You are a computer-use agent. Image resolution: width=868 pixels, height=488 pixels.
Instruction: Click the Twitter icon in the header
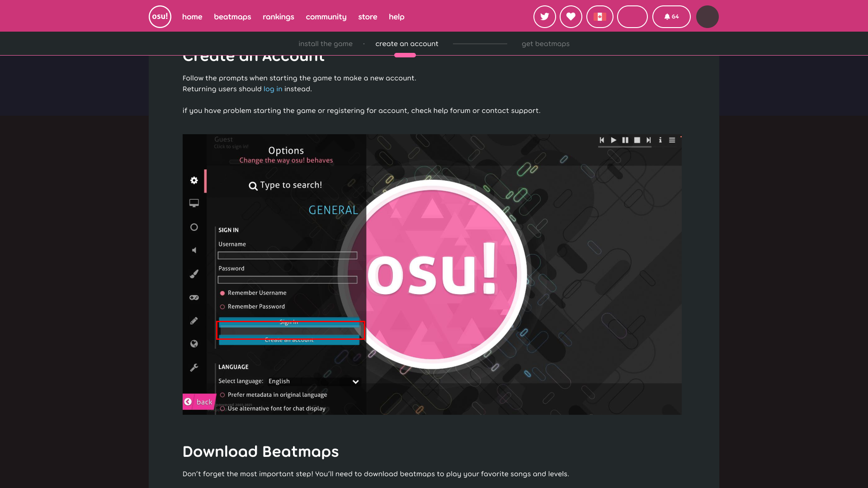pos(544,16)
